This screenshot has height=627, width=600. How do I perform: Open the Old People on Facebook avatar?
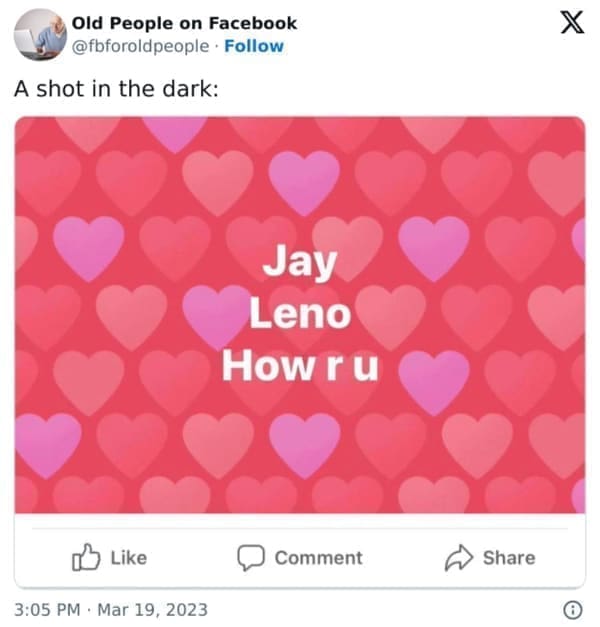point(40,34)
